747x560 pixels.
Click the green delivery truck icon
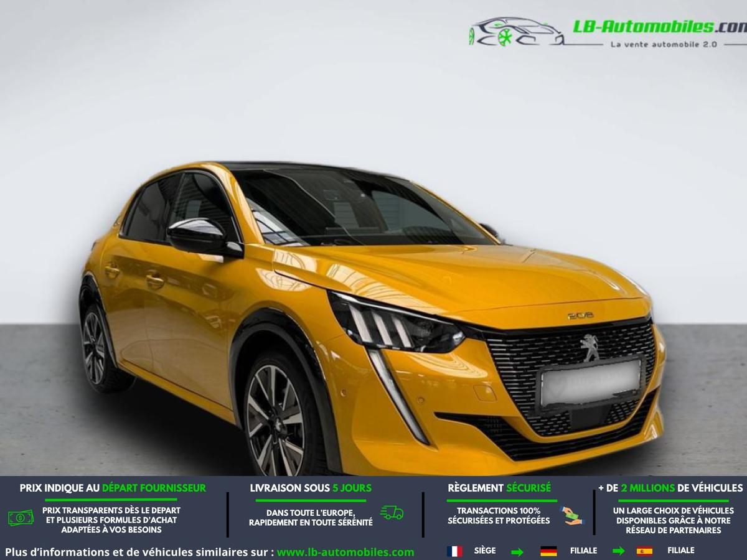click(x=392, y=513)
